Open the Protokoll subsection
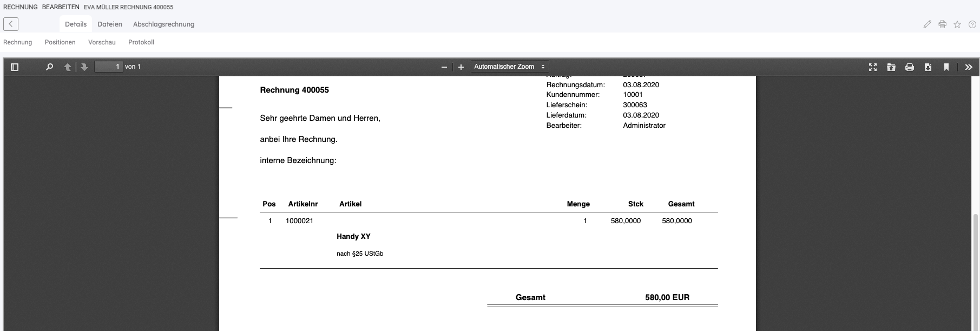The image size is (980, 331). point(141,42)
